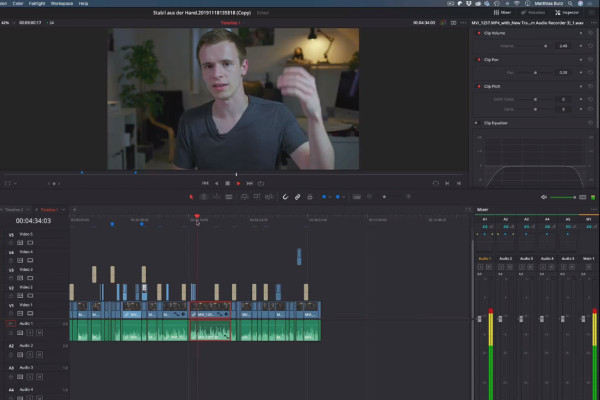This screenshot has width=600, height=400.
Task: Lock the Video 1 track
Action: (x=11, y=313)
